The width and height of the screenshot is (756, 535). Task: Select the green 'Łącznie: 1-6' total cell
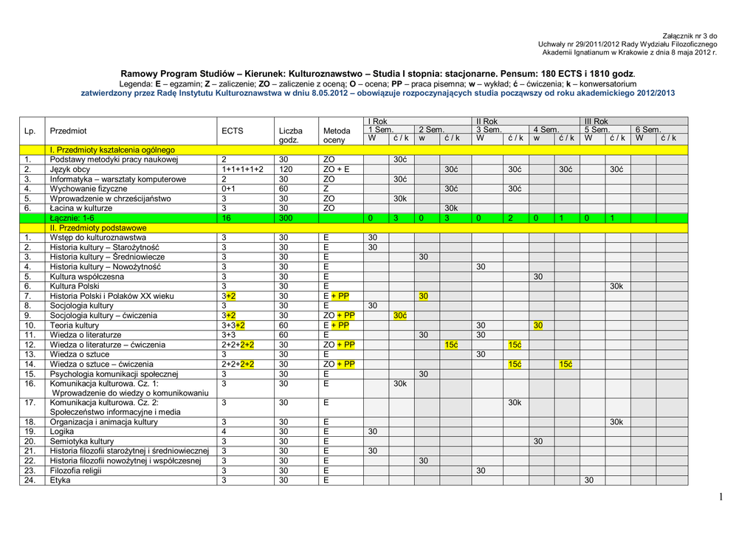coord(72,218)
